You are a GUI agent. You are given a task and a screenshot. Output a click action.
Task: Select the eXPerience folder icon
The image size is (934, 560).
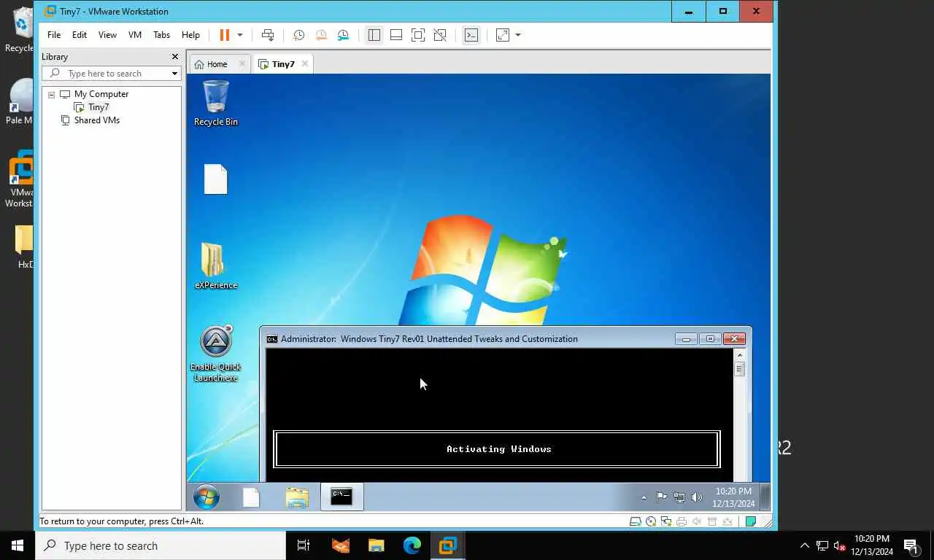point(216,266)
